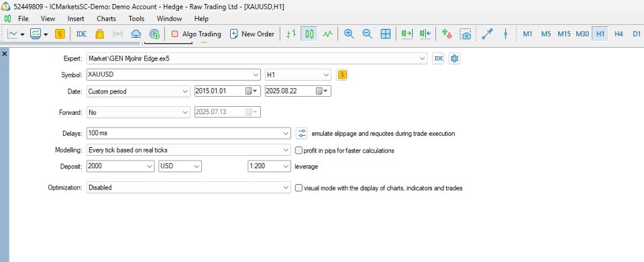Click the New Order button
The height and width of the screenshot is (262, 644).
(252, 34)
